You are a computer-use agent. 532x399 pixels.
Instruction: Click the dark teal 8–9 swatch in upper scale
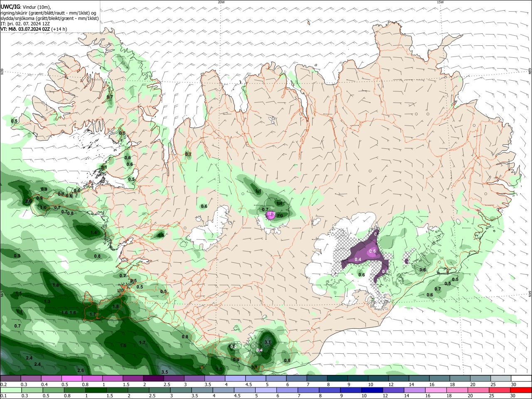(337, 379)
